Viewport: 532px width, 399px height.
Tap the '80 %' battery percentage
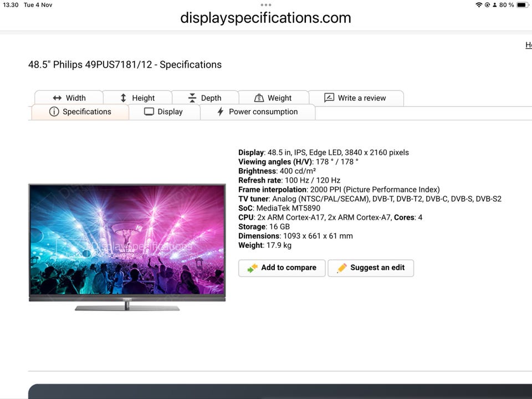(506, 5)
